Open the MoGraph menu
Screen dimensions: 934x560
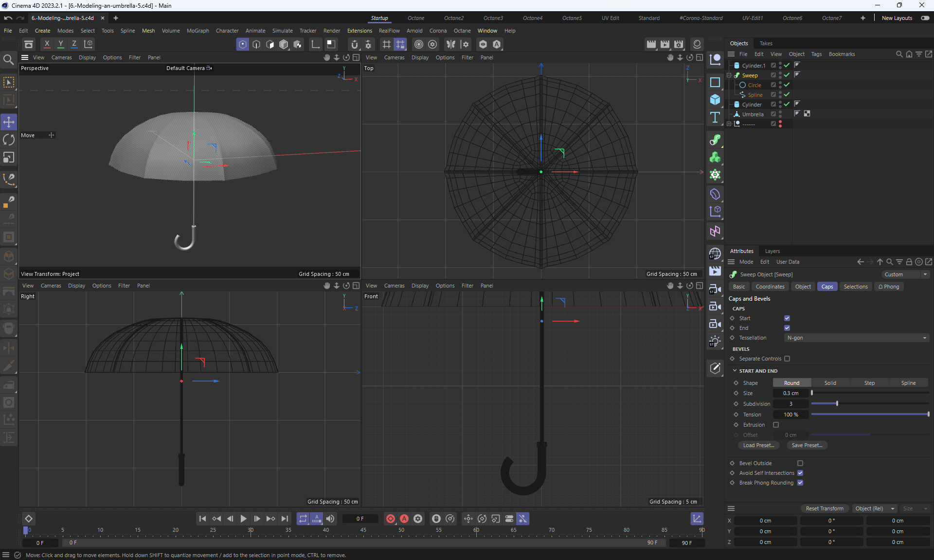click(x=198, y=31)
